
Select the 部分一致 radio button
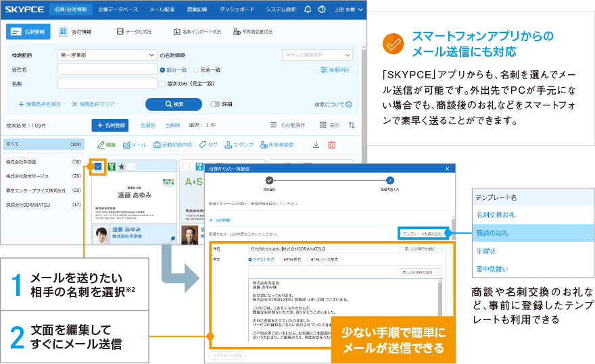(x=162, y=70)
